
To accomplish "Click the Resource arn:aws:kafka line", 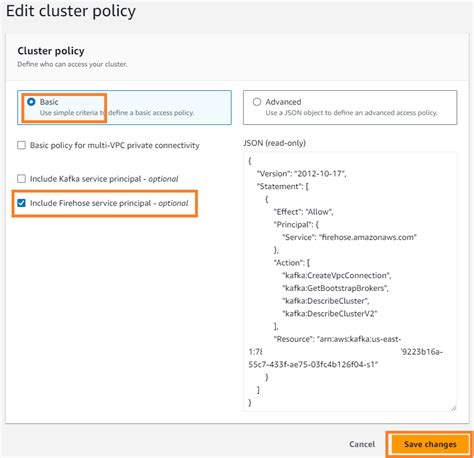I will 337,339.
